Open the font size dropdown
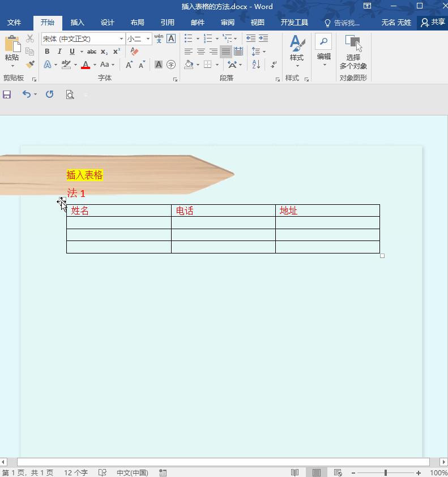Screen dimensions: 448x477 click(148, 38)
